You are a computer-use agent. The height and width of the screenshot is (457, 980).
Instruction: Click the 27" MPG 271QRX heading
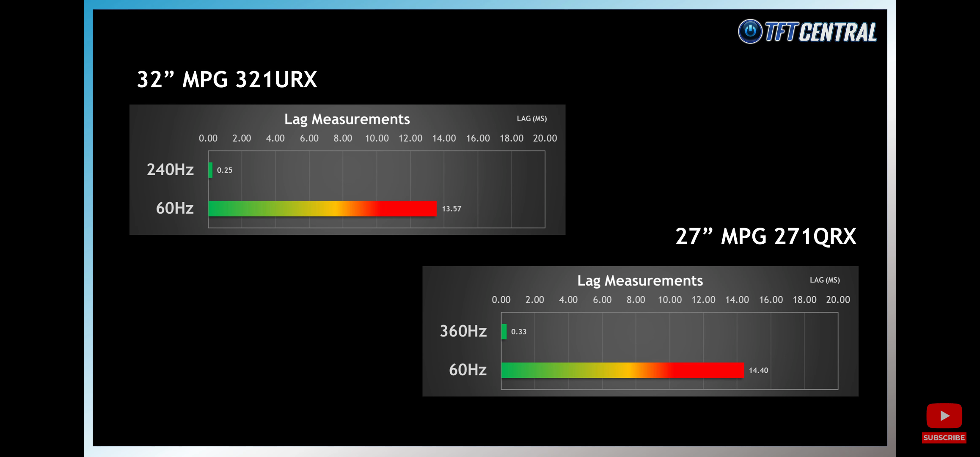(x=766, y=236)
